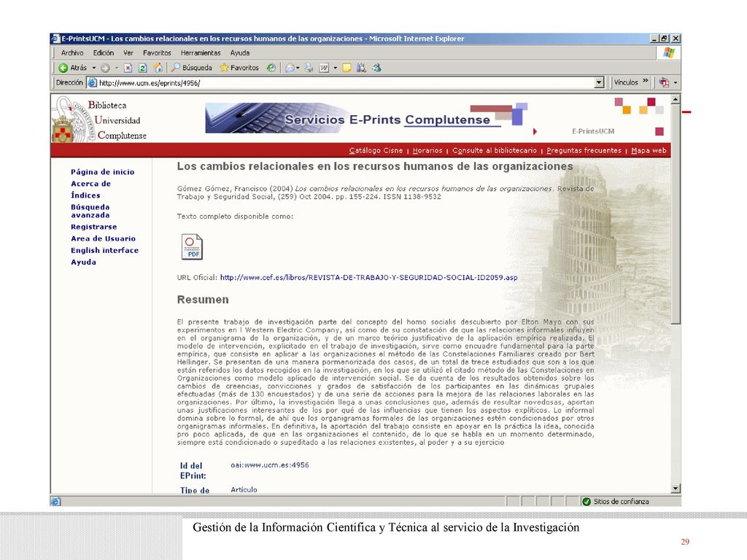Open the Búsqueda search panel
The height and width of the screenshot is (560, 747).
point(192,68)
